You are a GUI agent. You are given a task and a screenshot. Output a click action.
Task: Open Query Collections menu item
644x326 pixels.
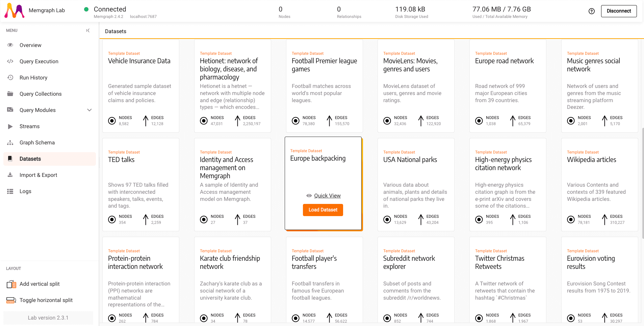coord(41,94)
